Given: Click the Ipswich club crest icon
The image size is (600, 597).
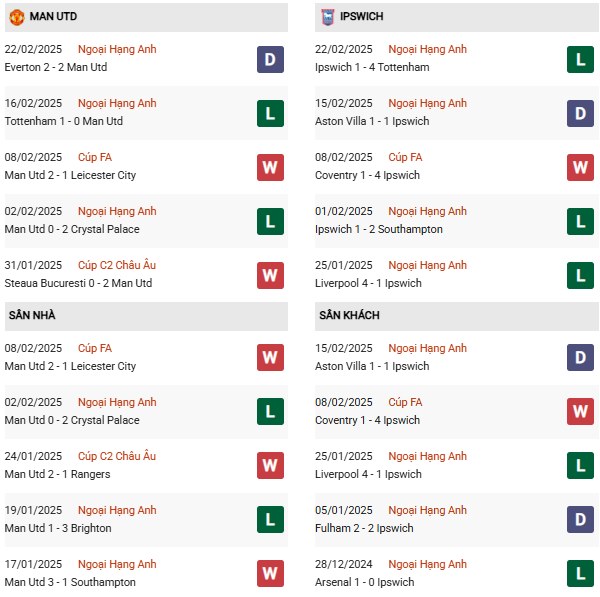Looking at the screenshot, I should (327, 17).
